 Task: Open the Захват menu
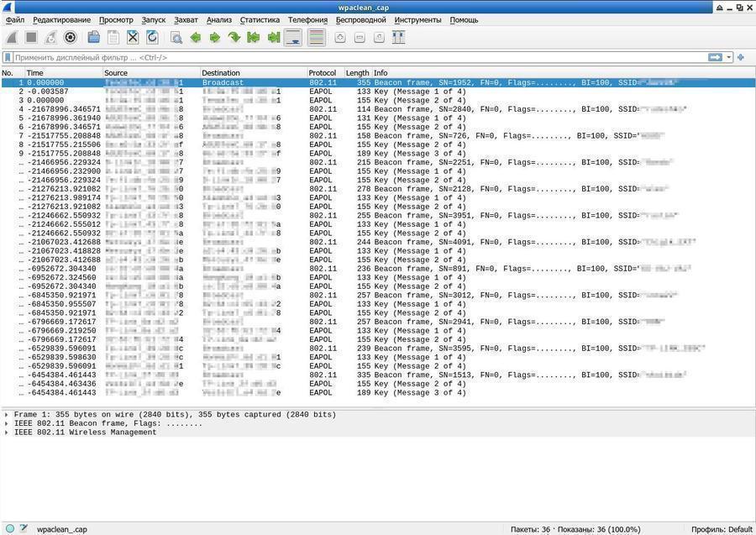(x=186, y=20)
